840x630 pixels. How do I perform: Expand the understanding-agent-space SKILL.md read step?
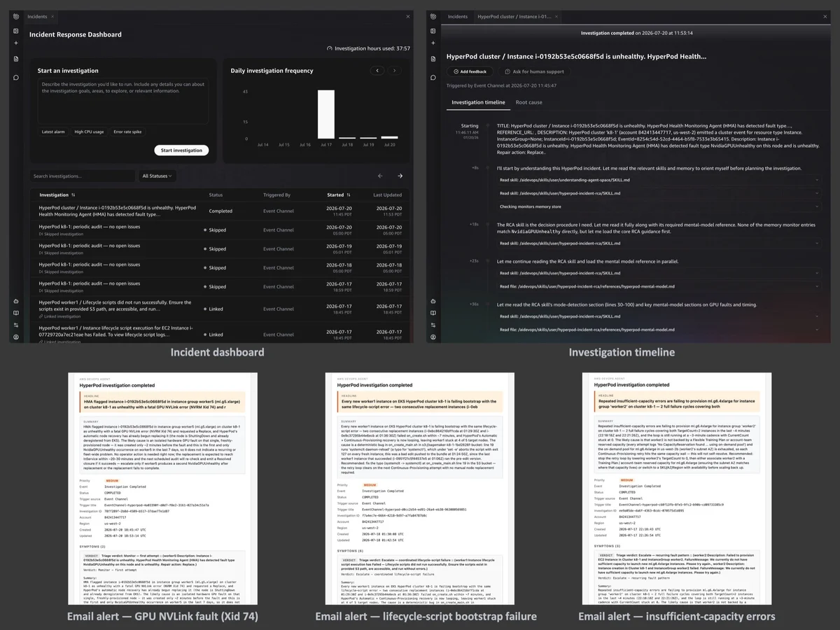[x=658, y=180]
